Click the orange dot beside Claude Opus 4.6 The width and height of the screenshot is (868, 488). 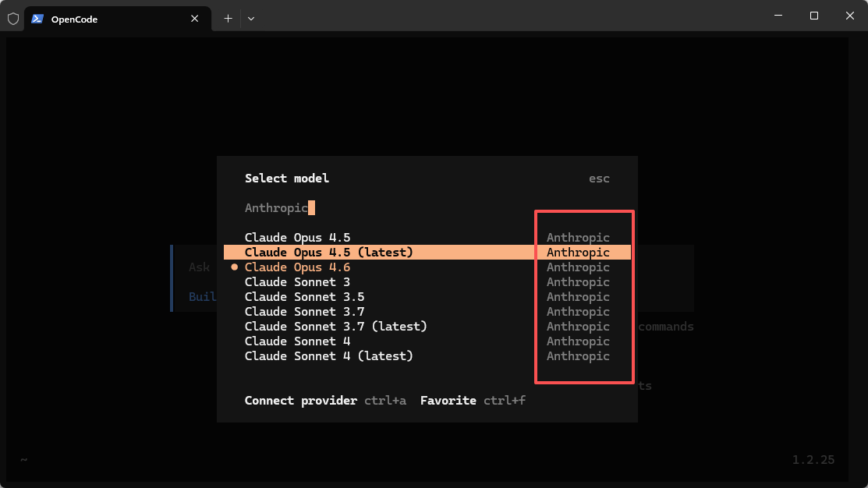click(x=234, y=267)
